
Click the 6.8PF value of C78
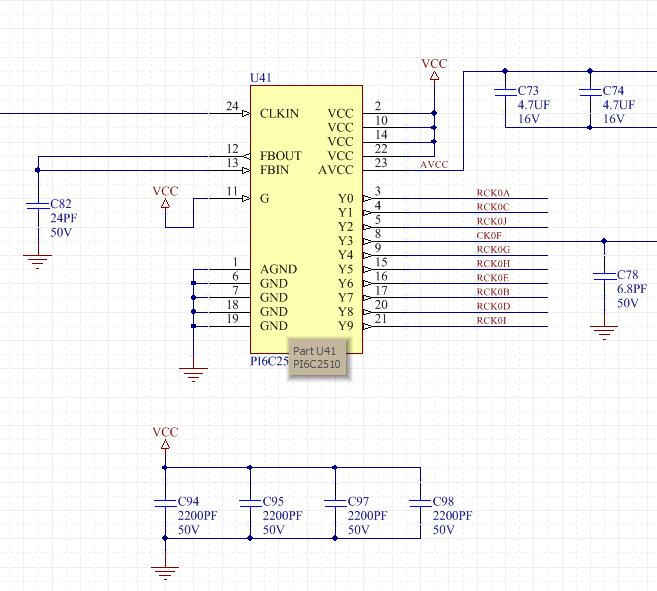[632, 289]
